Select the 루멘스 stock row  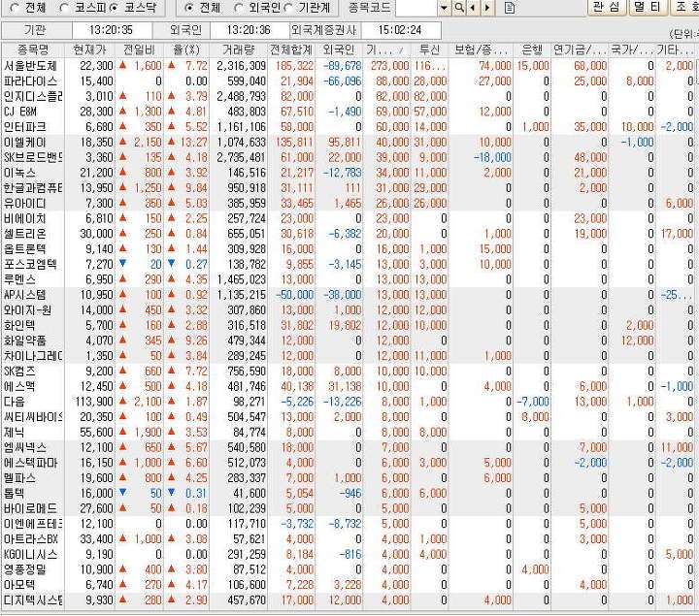(349, 279)
